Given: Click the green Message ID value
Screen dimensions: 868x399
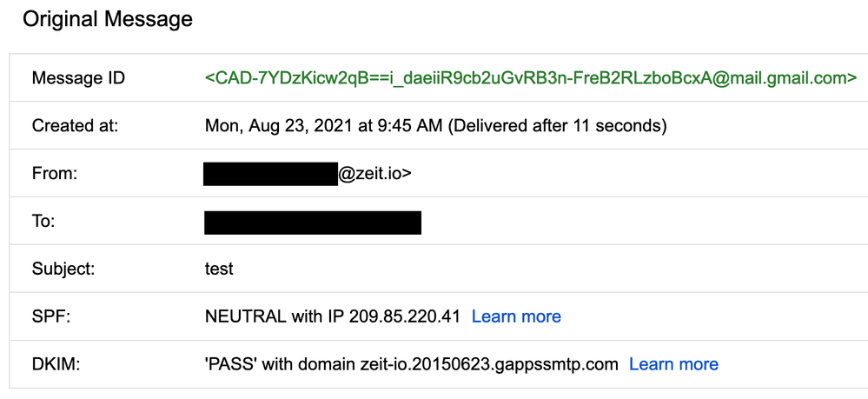Looking at the screenshot, I should [x=531, y=78].
